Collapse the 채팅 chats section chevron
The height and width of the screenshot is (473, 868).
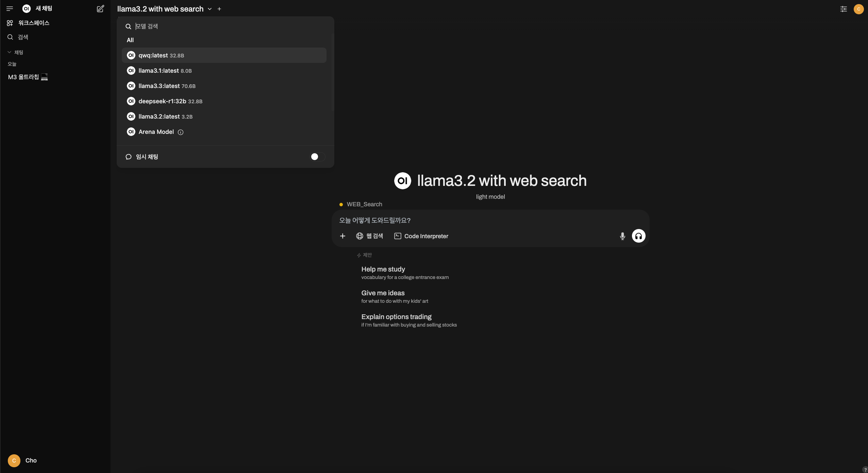10,52
